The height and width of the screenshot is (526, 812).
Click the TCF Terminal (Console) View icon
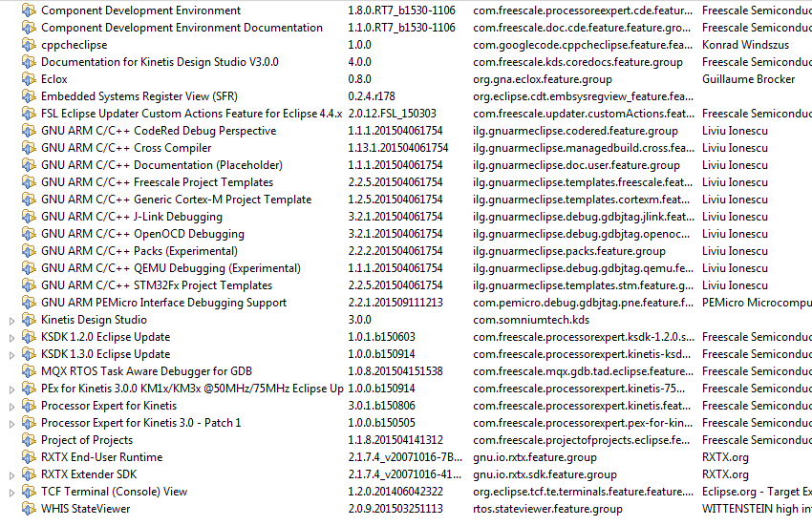(x=29, y=492)
